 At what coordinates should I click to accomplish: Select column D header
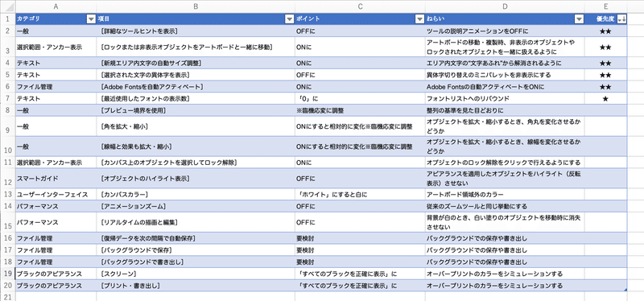[505, 6]
